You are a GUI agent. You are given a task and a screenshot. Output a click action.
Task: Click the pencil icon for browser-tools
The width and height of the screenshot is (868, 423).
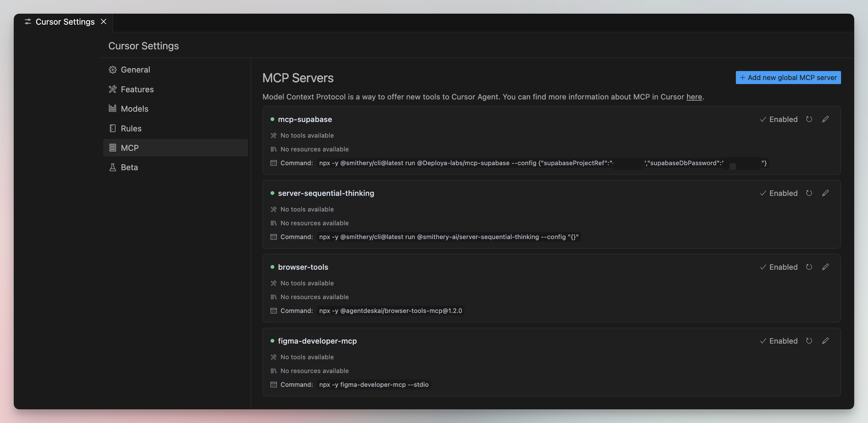click(825, 267)
